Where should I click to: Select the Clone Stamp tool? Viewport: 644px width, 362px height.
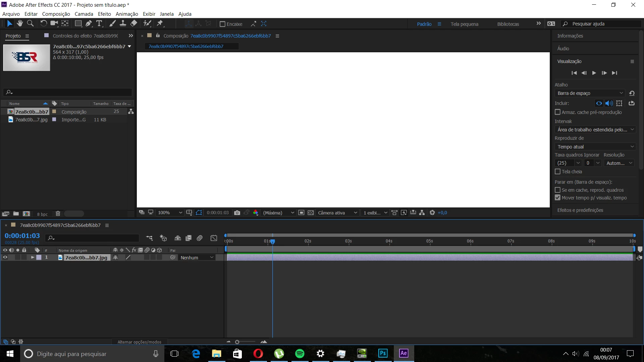tap(123, 23)
